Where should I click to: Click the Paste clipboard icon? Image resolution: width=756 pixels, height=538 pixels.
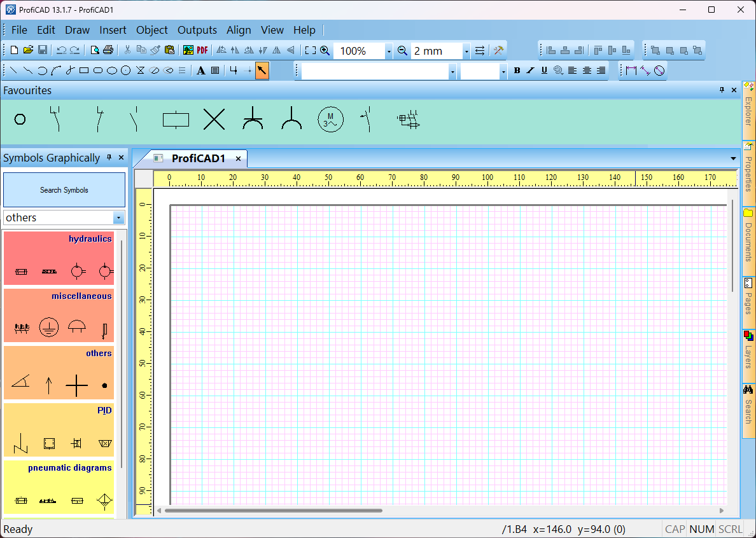point(169,50)
